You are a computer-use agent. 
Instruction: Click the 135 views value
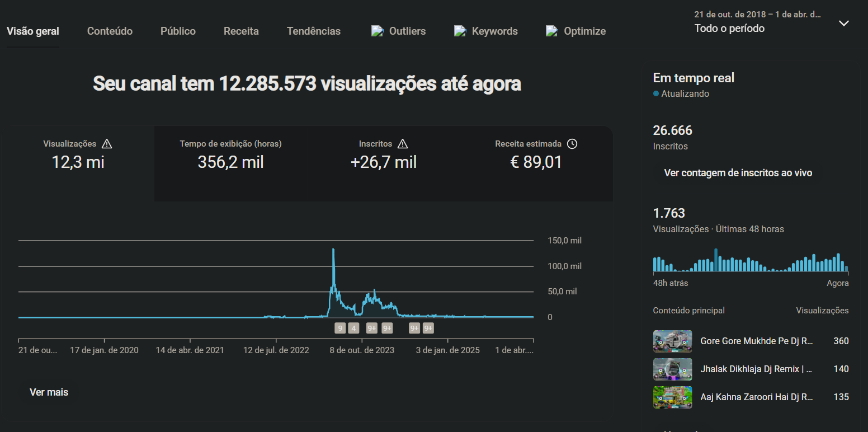[x=841, y=397]
